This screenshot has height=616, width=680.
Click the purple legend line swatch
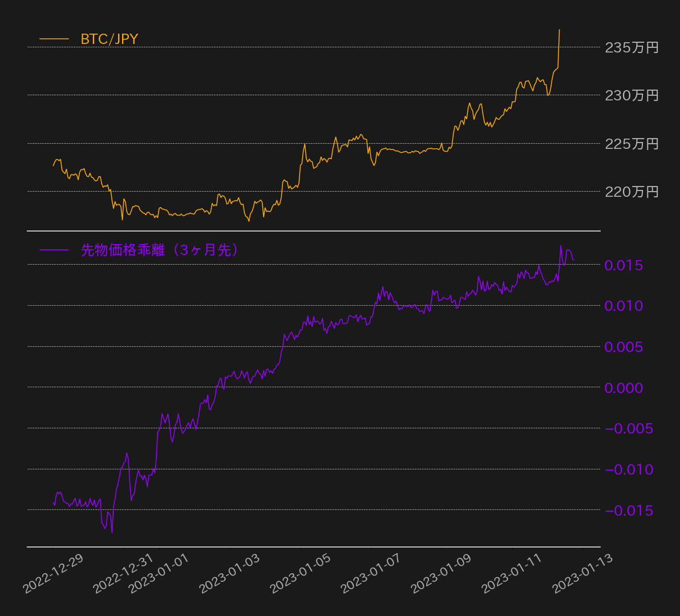point(54,250)
